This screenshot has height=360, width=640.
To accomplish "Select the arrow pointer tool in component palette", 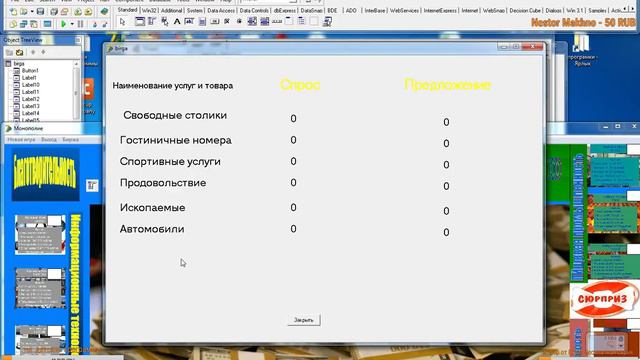I will [x=122, y=22].
